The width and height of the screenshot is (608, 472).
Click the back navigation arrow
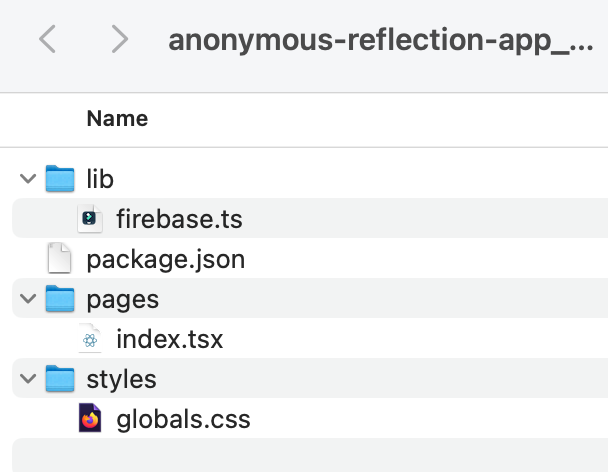tap(47, 40)
